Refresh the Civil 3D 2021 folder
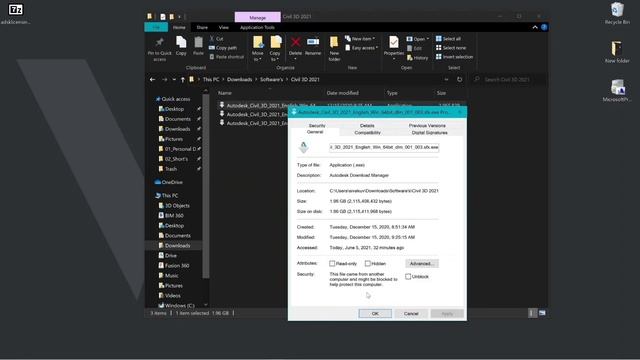This screenshot has height=360, width=640. [460, 80]
